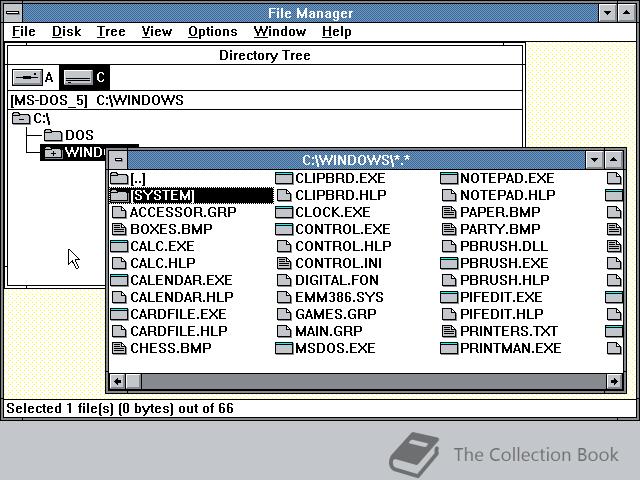Image resolution: width=640 pixels, height=480 pixels.
Task: Click the horizontal scrollbar track
Action: pos(373,382)
